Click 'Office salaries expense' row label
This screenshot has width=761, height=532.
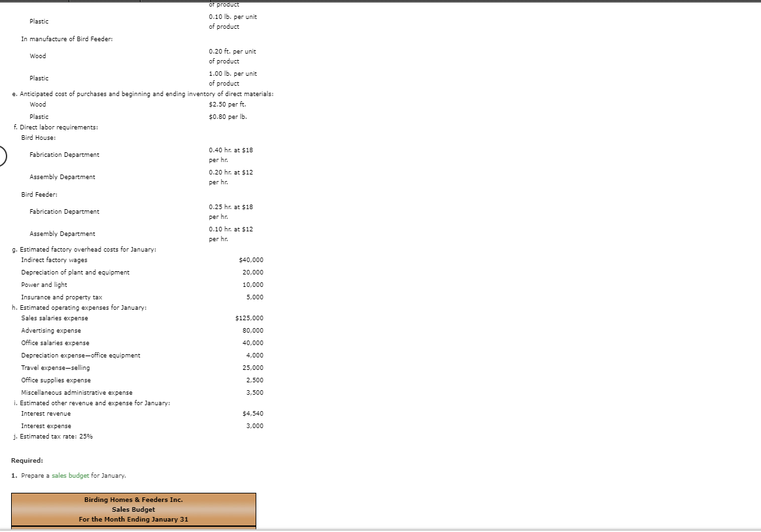pos(55,343)
